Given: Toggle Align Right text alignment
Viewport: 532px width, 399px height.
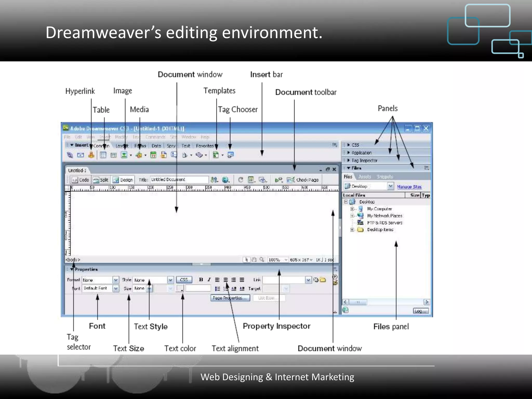Looking at the screenshot, I should coord(234,280).
